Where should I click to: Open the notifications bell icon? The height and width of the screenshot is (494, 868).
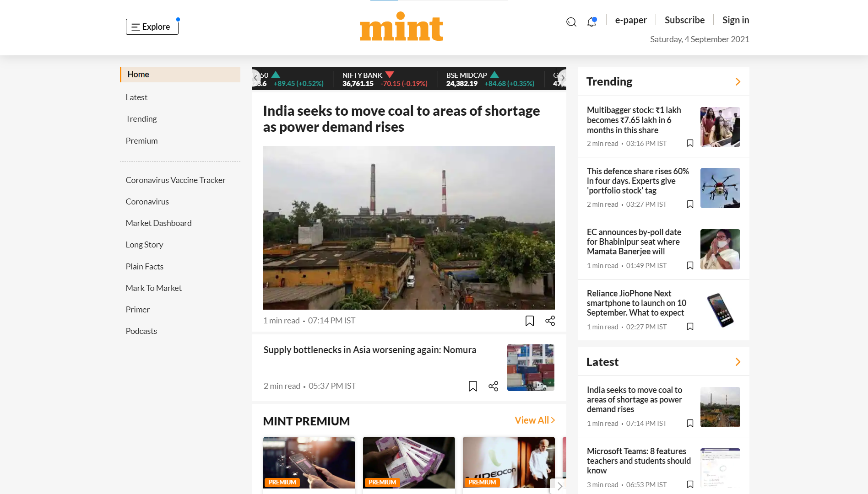592,21
